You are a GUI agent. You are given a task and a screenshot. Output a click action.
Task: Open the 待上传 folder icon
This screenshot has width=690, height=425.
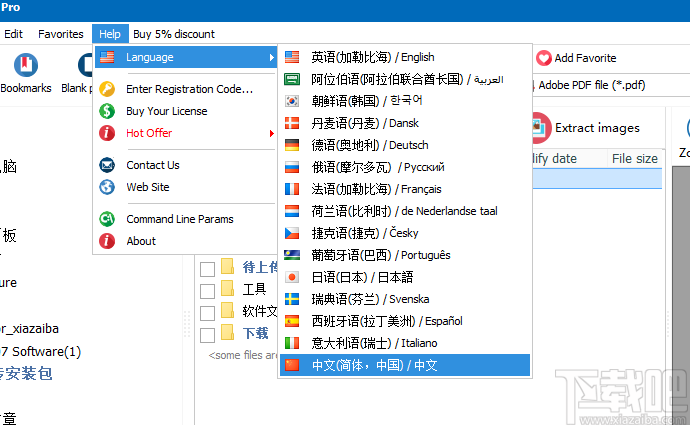[x=228, y=267]
